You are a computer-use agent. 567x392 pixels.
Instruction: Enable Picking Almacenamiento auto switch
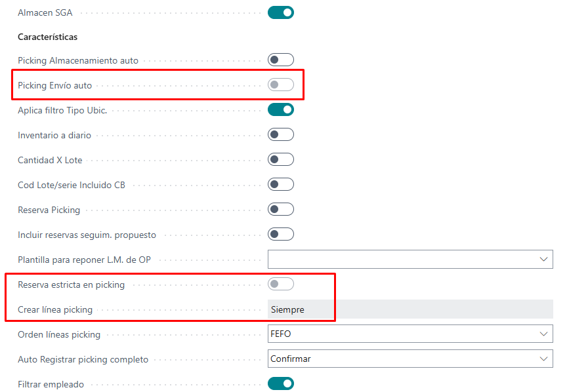point(280,60)
